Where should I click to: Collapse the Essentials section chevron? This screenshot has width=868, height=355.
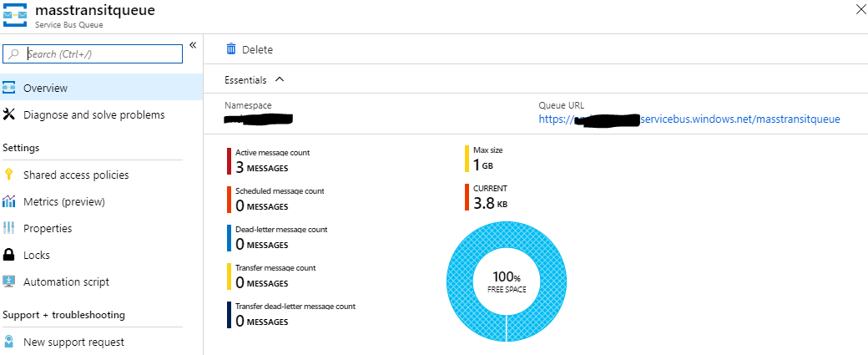click(x=280, y=79)
